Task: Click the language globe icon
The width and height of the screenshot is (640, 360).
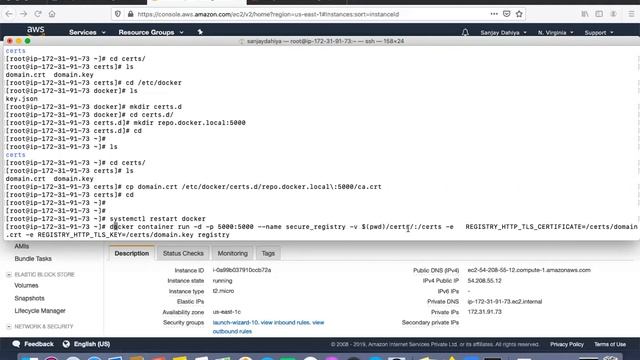Action: tap(66, 344)
